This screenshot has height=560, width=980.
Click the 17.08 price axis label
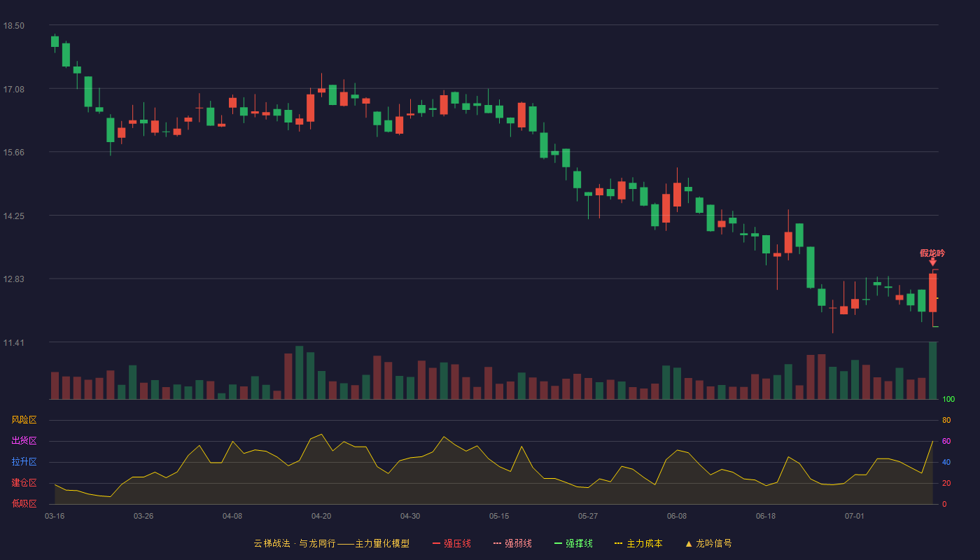click(x=14, y=90)
